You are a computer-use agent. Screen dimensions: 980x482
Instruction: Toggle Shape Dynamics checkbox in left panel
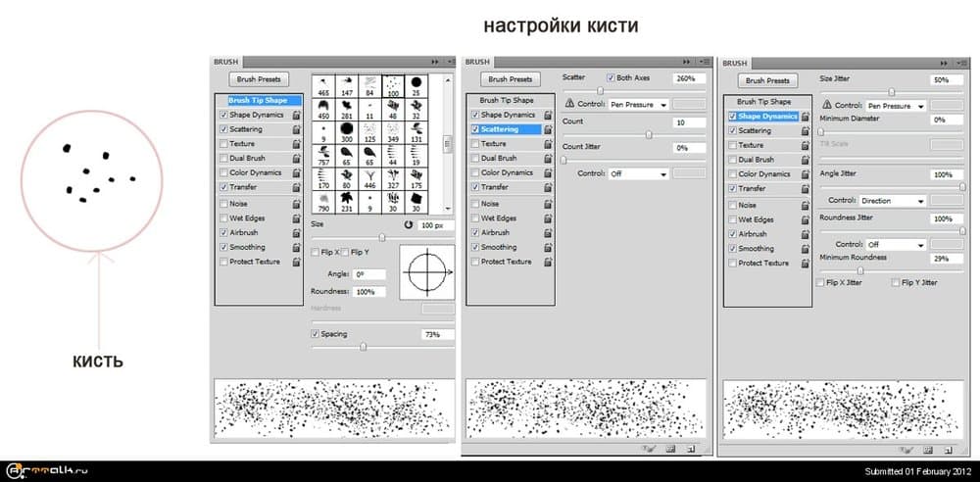pyautogui.click(x=223, y=115)
